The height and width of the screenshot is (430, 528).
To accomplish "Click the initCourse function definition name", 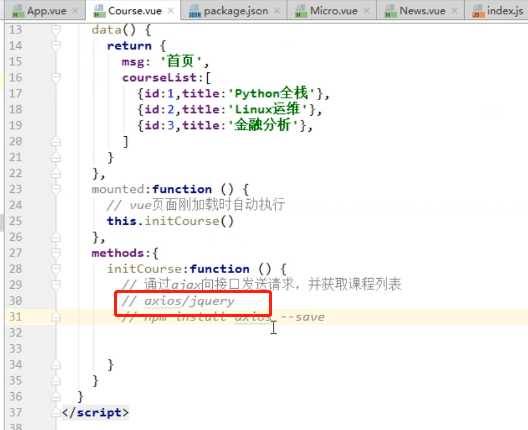I will point(144,269).
